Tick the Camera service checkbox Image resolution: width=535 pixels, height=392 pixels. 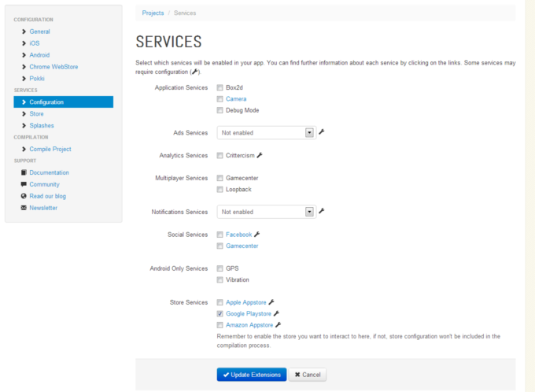[220, 99]
